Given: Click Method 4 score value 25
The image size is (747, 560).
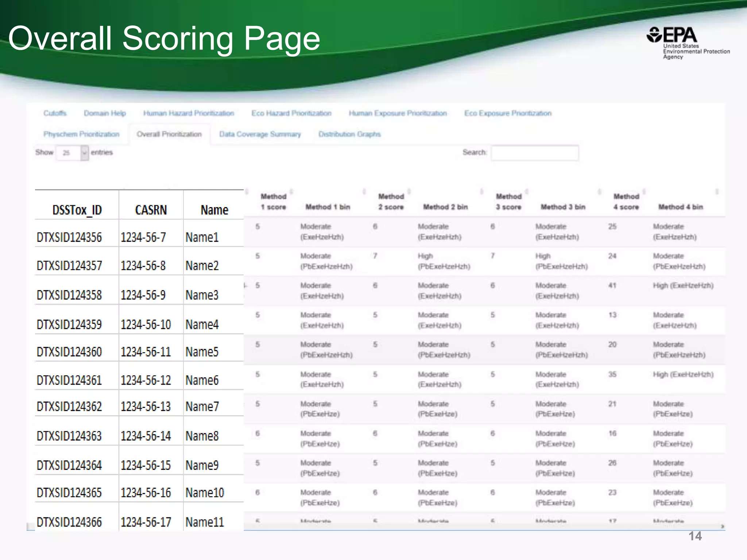Looking at the screenshot, I should pos(612,226).
